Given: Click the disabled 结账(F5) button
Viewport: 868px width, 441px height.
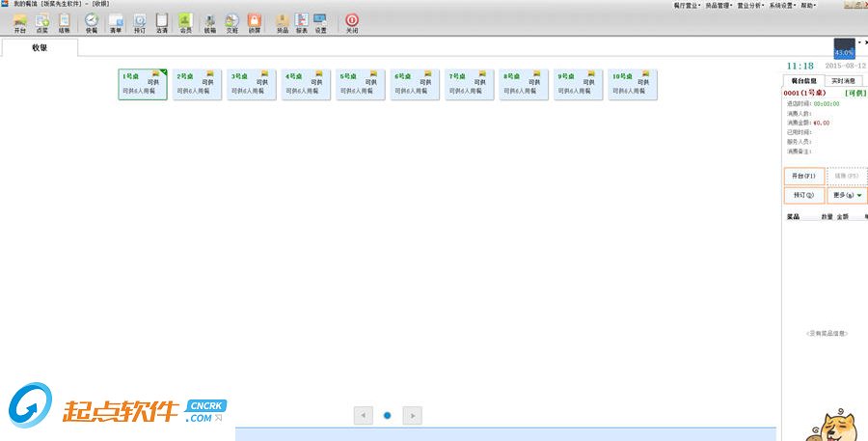Looking at the screenshot, I should (x=847, y=177).
